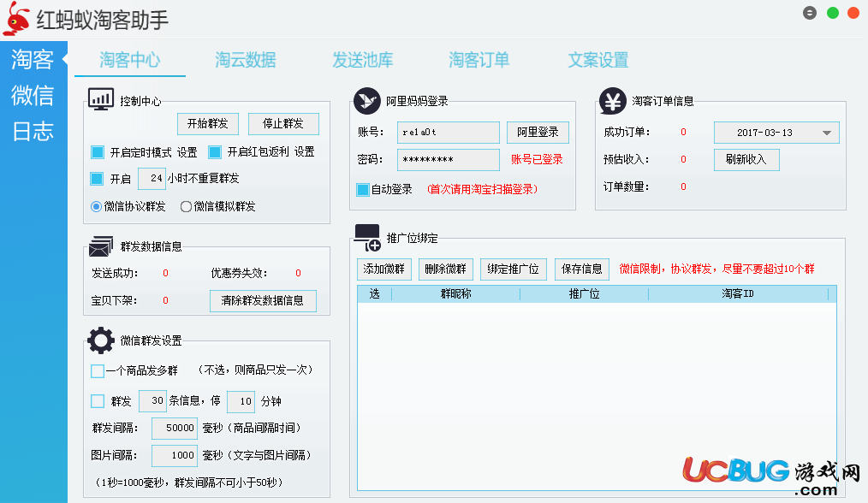This screenshot has width=868, height=503.
Task: Toggle the 开启定时模式 checkbox
Action: (x=98, y=151)
